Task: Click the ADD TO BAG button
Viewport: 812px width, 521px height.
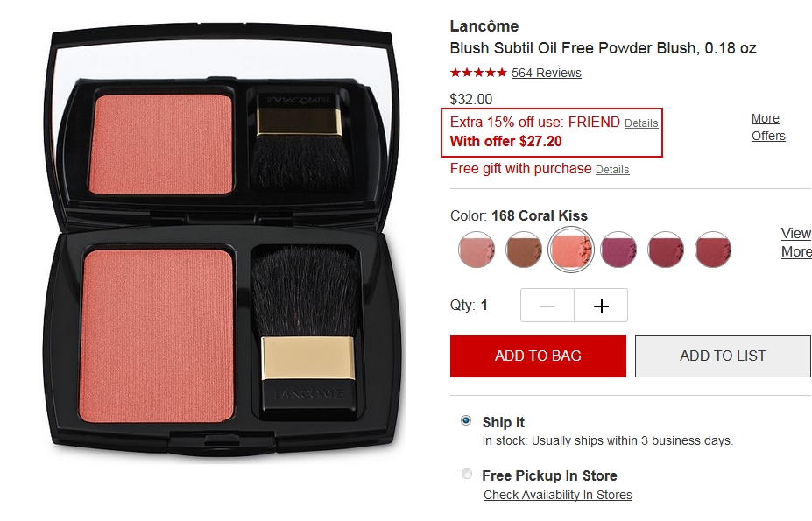Action: (538, 356)
